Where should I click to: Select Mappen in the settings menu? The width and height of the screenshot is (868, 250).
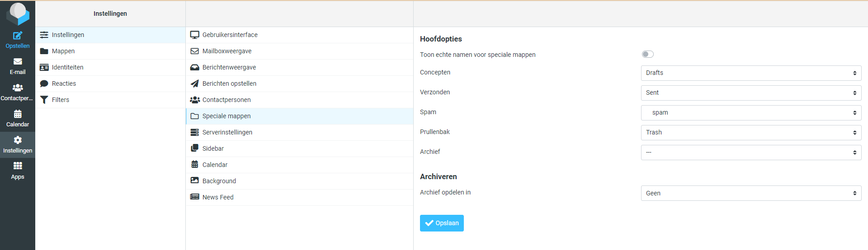(63, 51)
